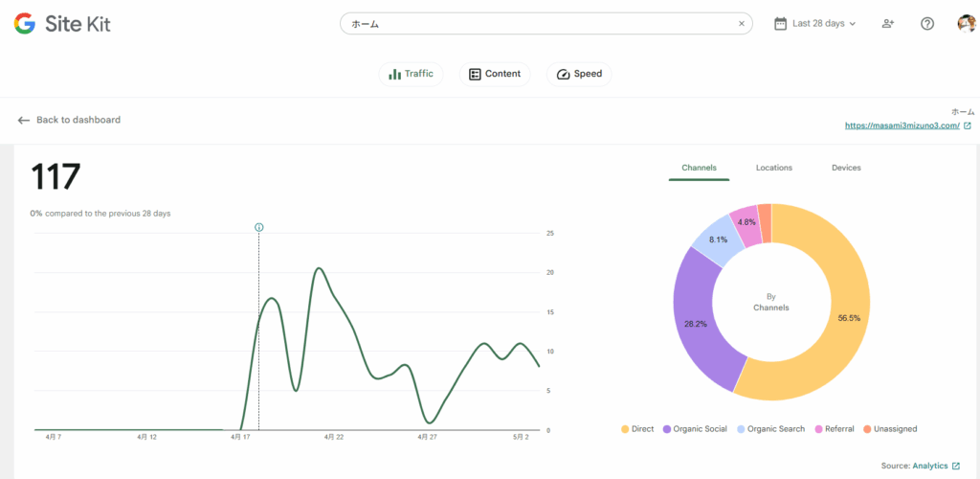Open the help question mark icon
980x479 pixels.
[926, 24]
